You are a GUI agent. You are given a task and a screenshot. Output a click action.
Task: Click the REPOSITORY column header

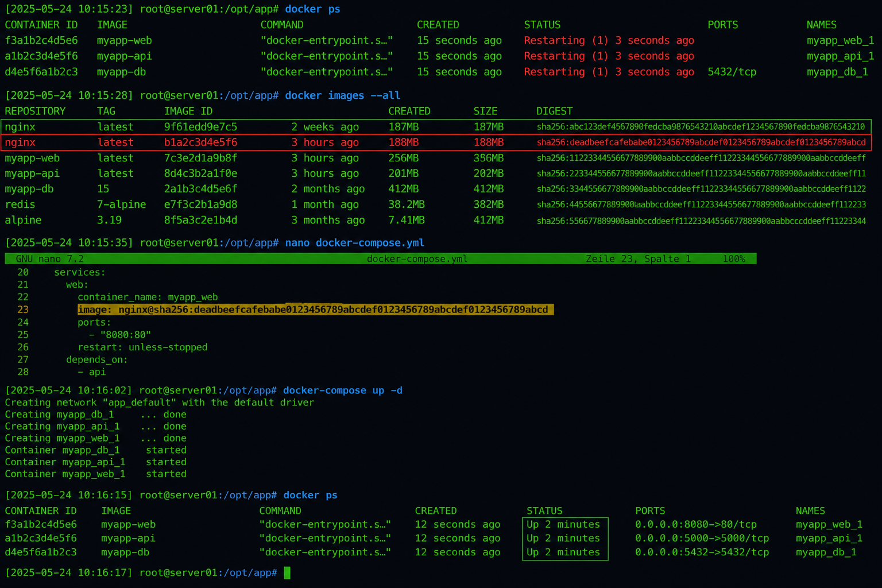(x=35, y=111)
